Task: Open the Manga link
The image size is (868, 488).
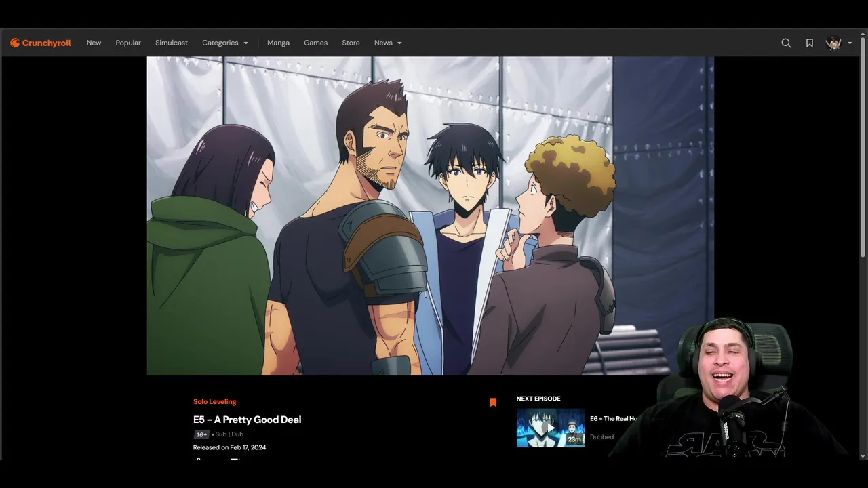Action: pos(278,43)
